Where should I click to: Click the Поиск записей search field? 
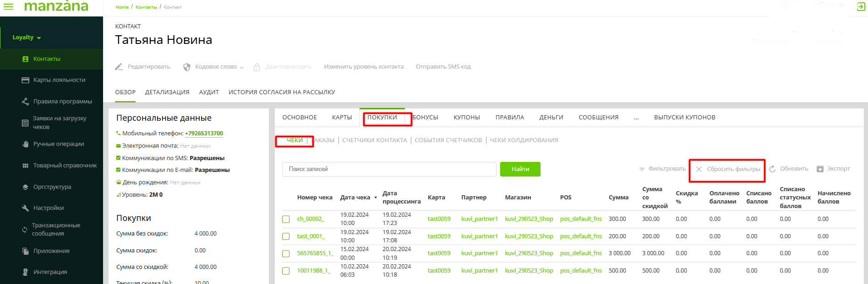click(389, 169)
